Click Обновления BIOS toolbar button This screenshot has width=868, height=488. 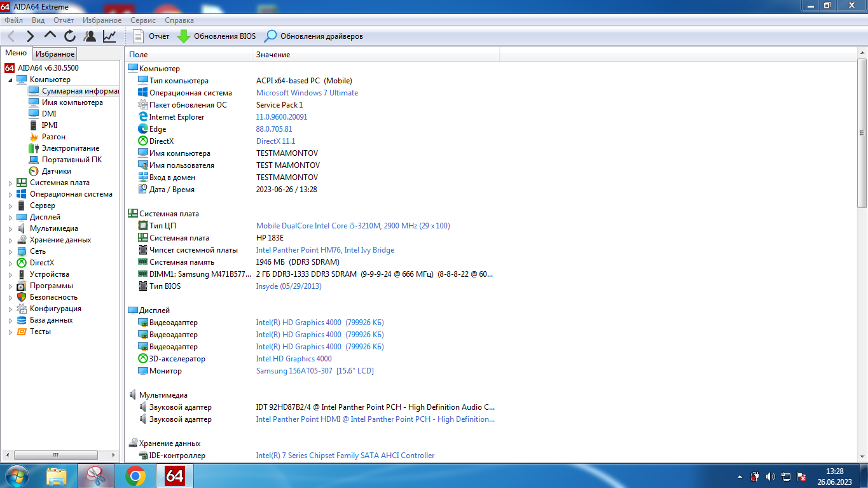[216, 36]
